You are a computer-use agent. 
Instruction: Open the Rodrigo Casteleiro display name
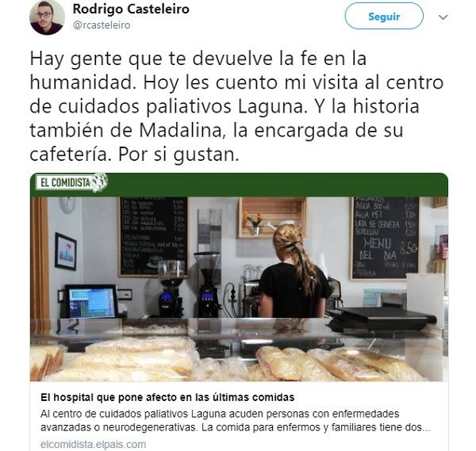point(131,9)
